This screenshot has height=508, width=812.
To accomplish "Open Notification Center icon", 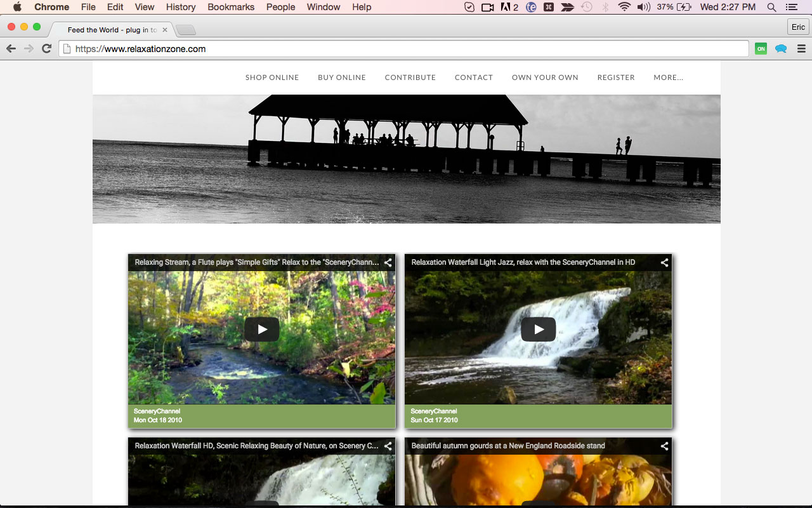I will coord(792,7).
